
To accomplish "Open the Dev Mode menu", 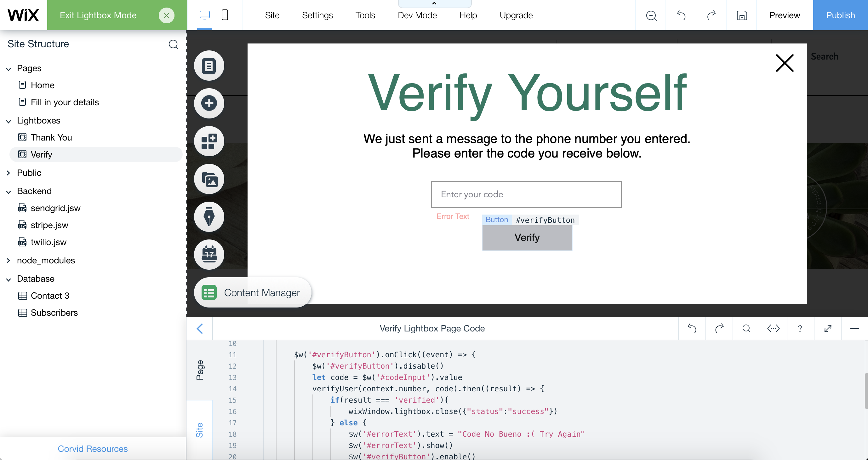I will 417,15.
